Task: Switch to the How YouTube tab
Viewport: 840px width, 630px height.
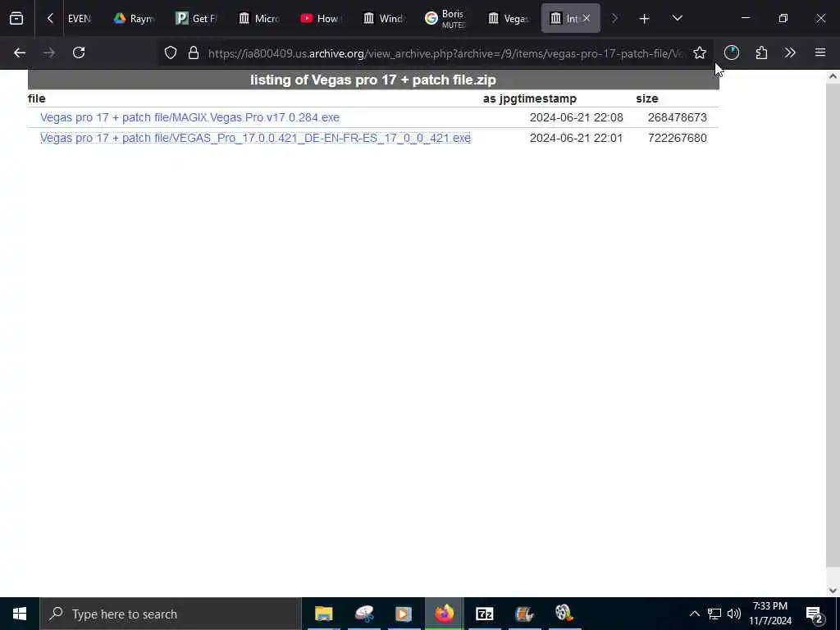Action: [x=322, y=18]
